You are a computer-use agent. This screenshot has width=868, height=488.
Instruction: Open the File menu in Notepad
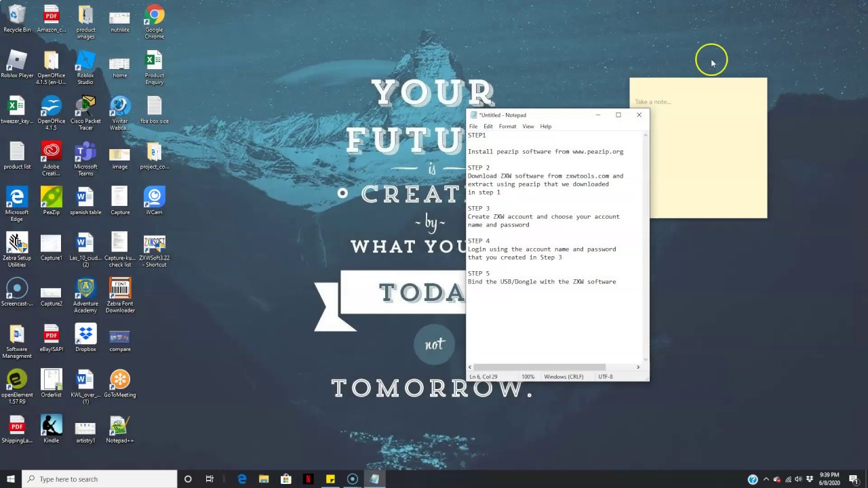(473, 126)
